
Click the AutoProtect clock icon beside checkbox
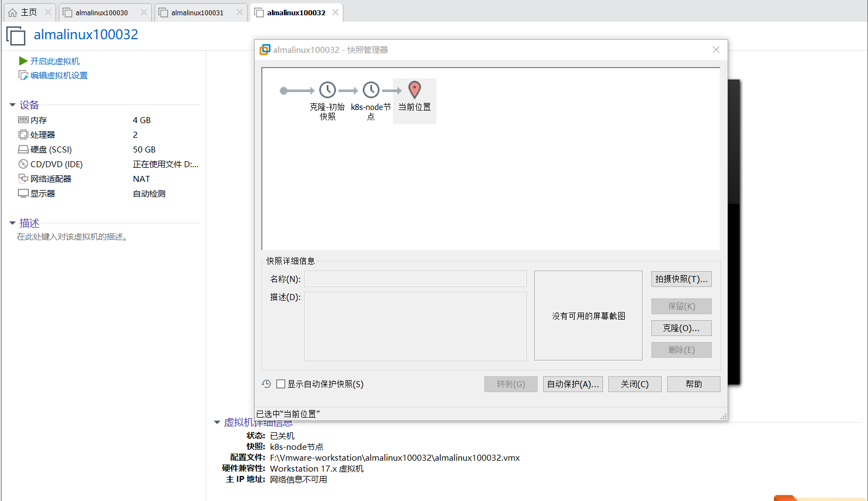[x=266, y=384]
